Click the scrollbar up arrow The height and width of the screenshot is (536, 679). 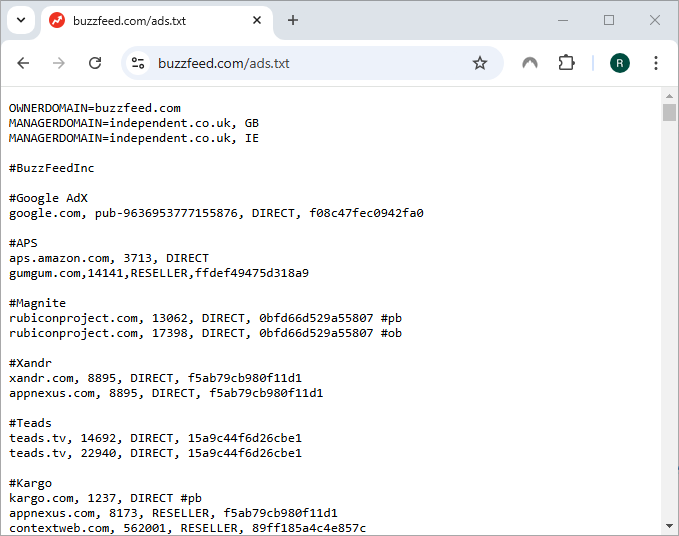(x=669, y=96)
